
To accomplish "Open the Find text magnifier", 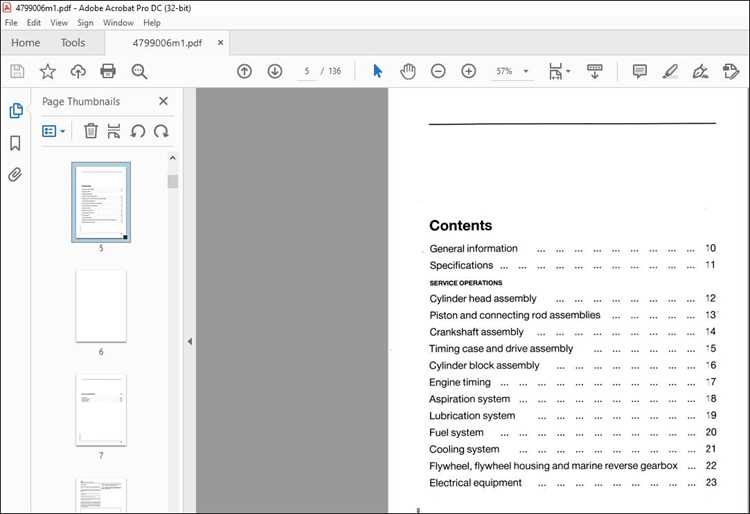I will point(139,71).
